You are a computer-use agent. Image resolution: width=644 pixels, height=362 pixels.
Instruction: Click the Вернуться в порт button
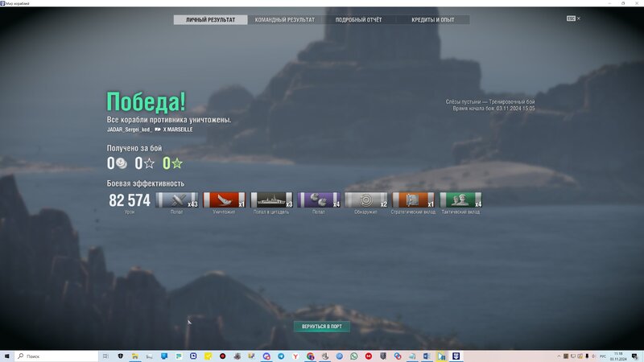click(322, 327)
